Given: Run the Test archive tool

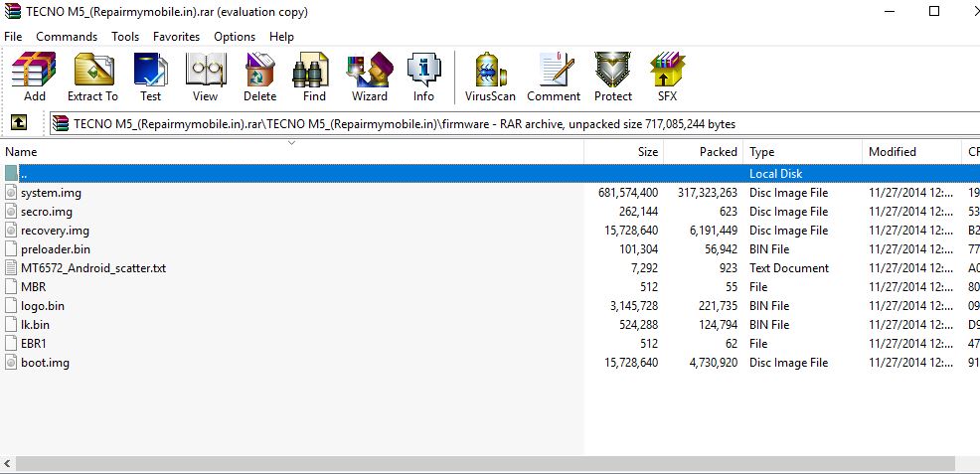Looking at the screenshot, I should tap(150, 78).
